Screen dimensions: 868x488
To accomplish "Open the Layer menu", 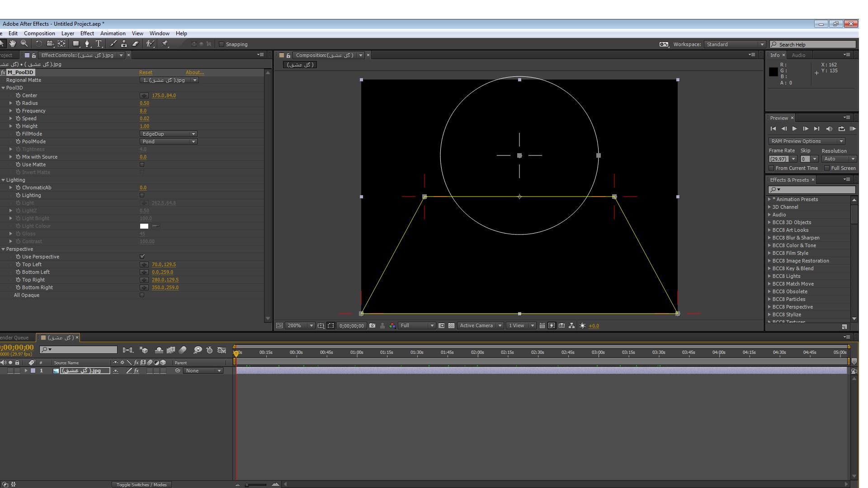I will (67, 33).
